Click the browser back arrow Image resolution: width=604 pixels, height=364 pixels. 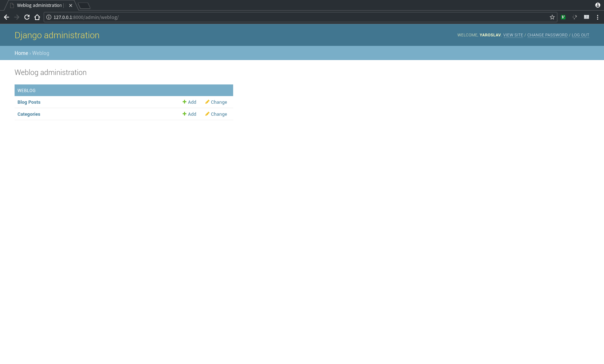point(7,17)
